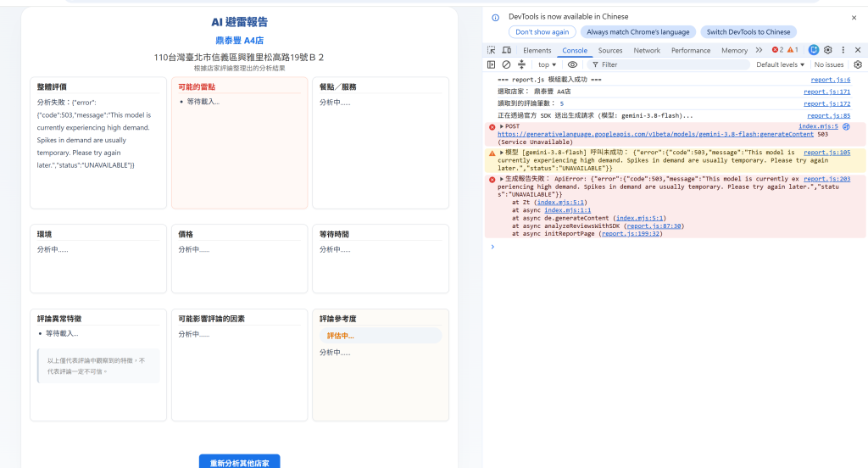868x468 pixels.
Task: Switch to the Elements tab
Action: tap(537, 50)
